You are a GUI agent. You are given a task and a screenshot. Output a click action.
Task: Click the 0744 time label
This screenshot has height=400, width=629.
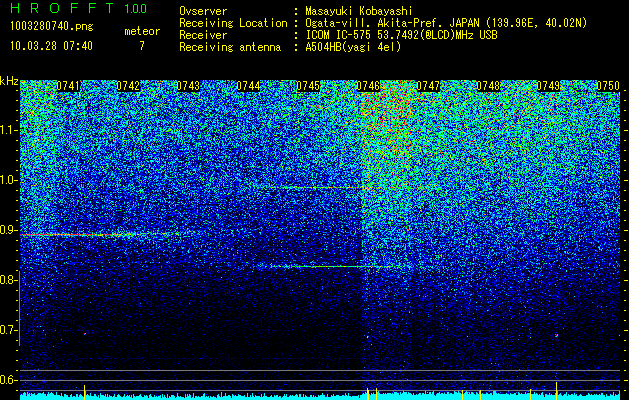[x=248, y=86]
